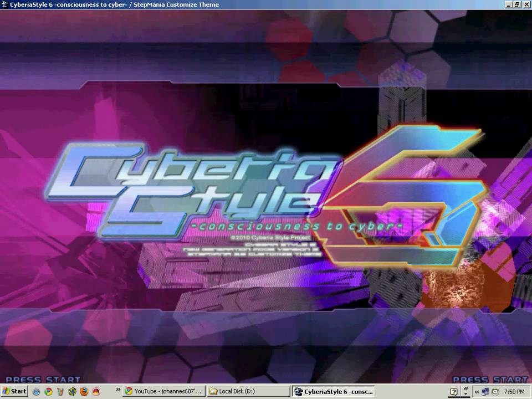Open the red round quick launch icon
Viewport: 532px width, 399px height.
tap(96, 392)
